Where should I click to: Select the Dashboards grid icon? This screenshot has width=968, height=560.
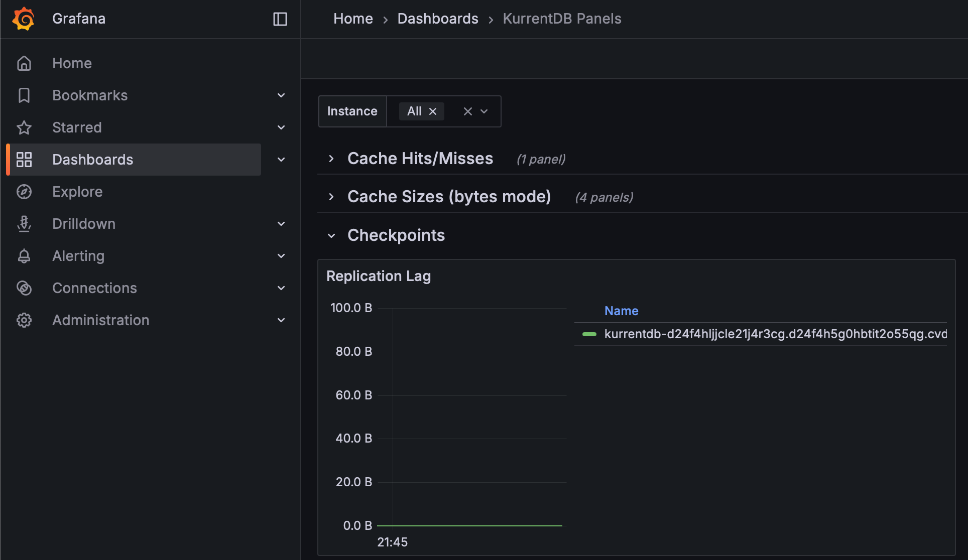(x=24, y=159)
